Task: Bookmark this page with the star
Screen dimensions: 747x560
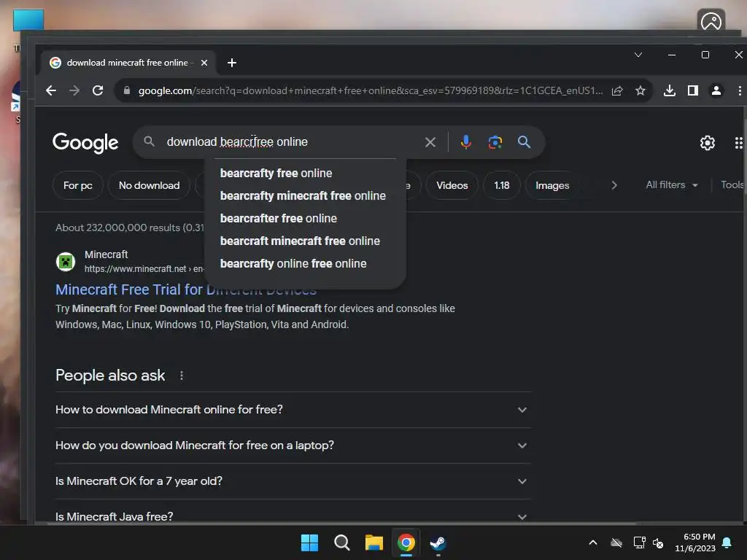Action: pos(640,90)
